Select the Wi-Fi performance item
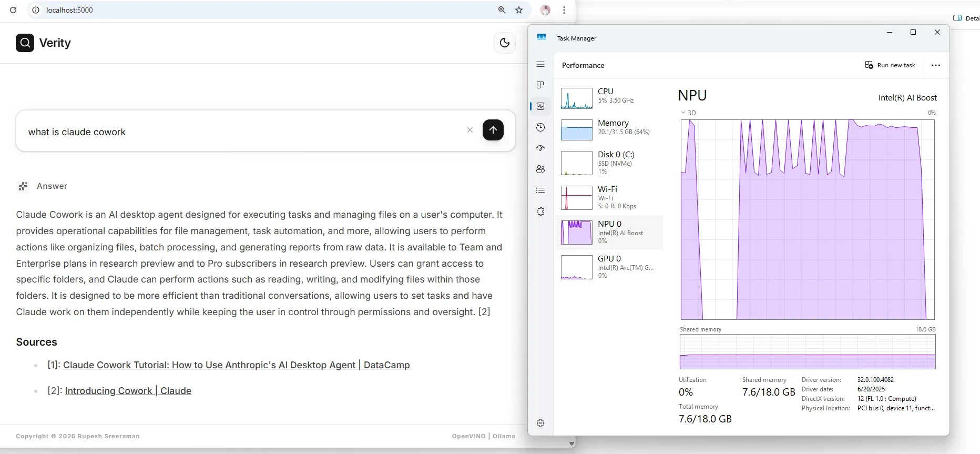 point(609,197)
